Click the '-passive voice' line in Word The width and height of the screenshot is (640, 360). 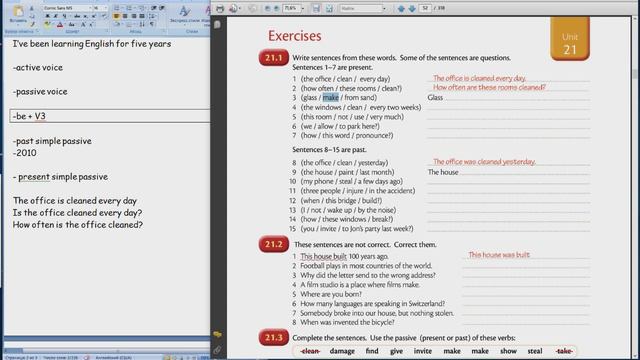pos(40,91)
